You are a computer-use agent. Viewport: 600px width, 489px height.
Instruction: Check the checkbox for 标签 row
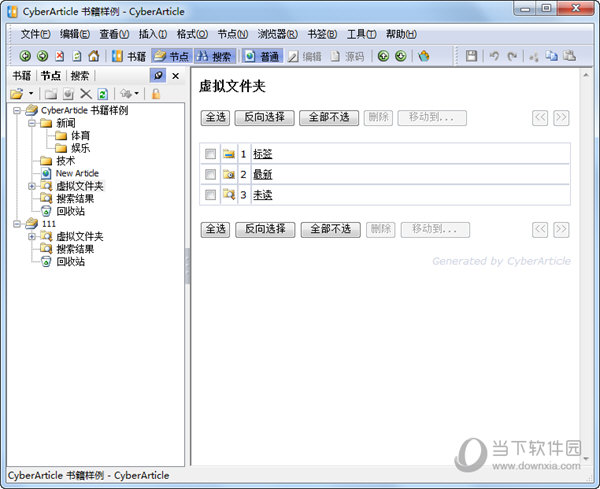210,154
